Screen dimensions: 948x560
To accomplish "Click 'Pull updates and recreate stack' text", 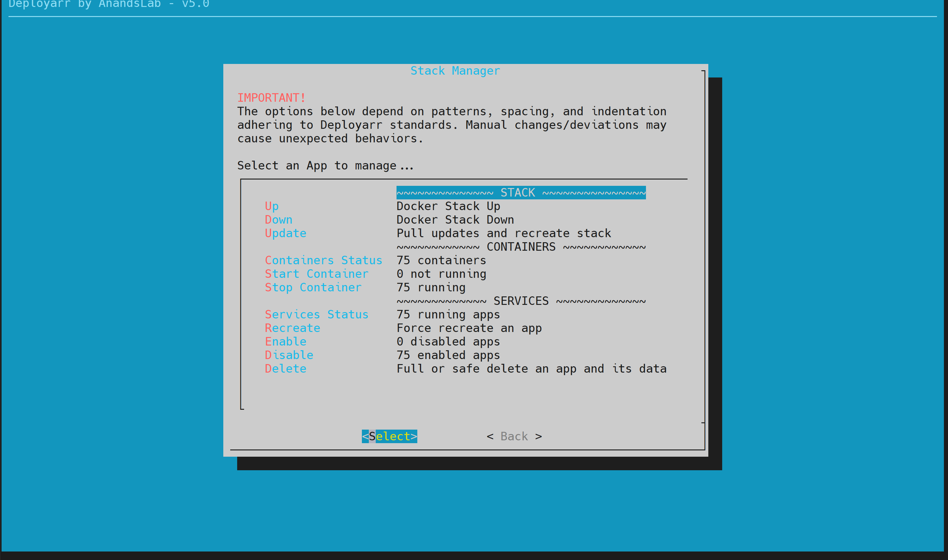I will click(504, 233).
